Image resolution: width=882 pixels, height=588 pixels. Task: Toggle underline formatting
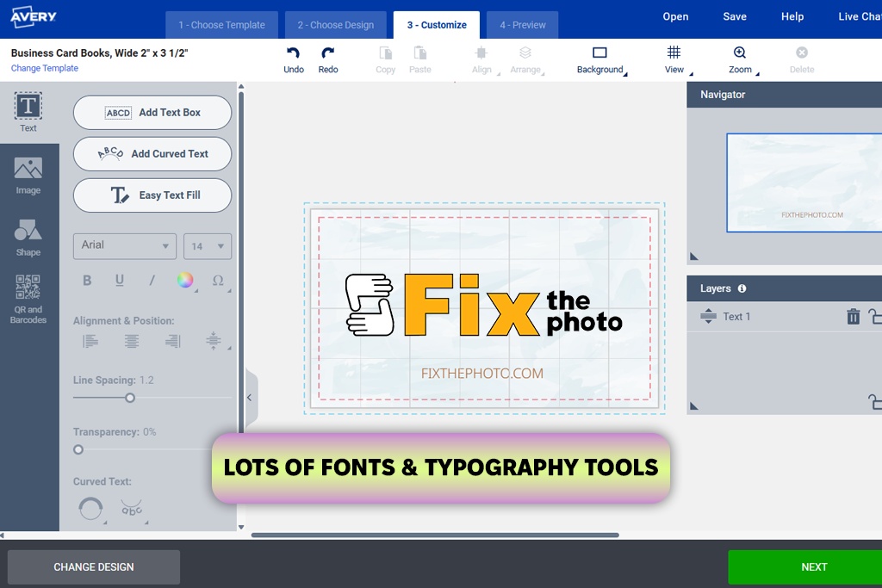click(x=119, y=280)
